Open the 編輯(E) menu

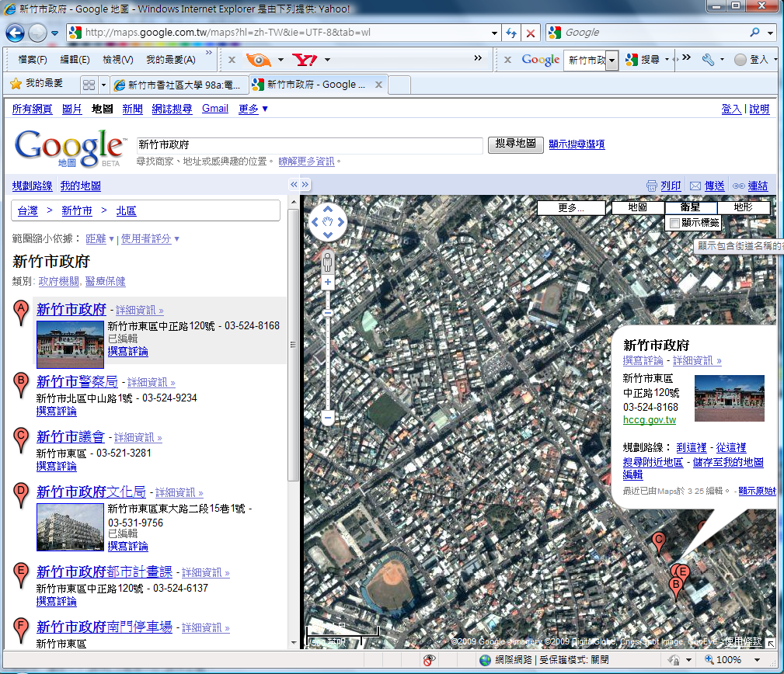[75, 60]
